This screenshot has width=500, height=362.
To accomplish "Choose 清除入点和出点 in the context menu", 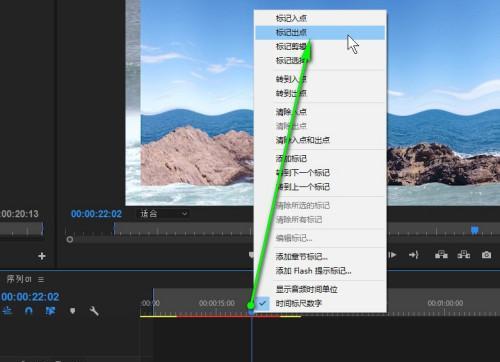I will coord(320,140).
